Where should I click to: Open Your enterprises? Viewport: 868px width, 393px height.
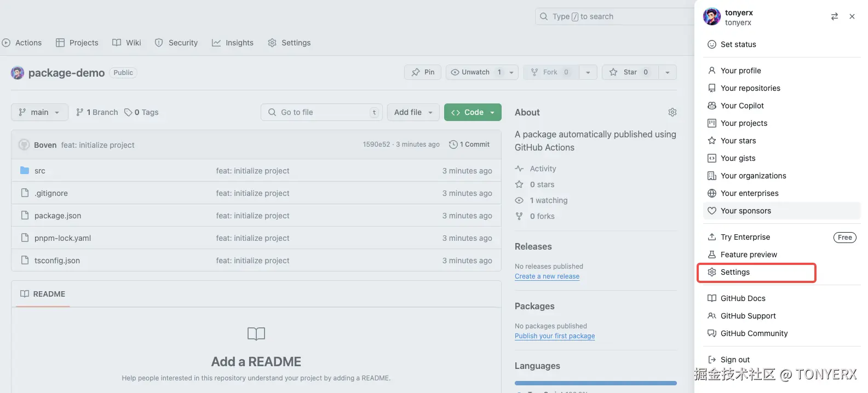tap(781, 193)
